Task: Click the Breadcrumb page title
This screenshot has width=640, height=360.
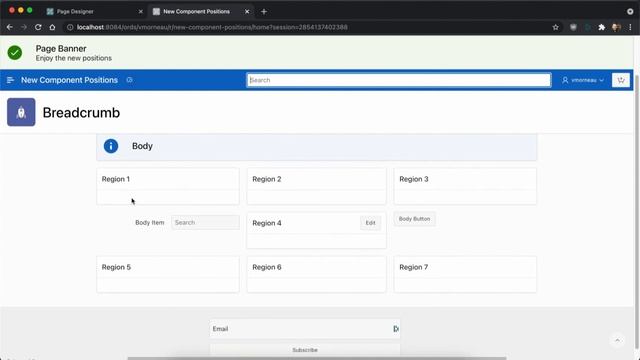Action: coord(81,113)
